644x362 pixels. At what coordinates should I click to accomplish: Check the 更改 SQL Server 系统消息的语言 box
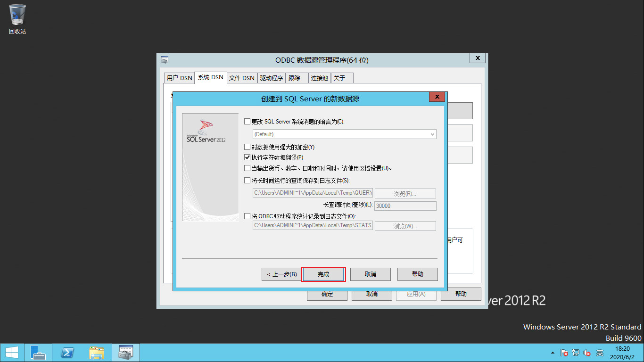[x=247, y=121]
